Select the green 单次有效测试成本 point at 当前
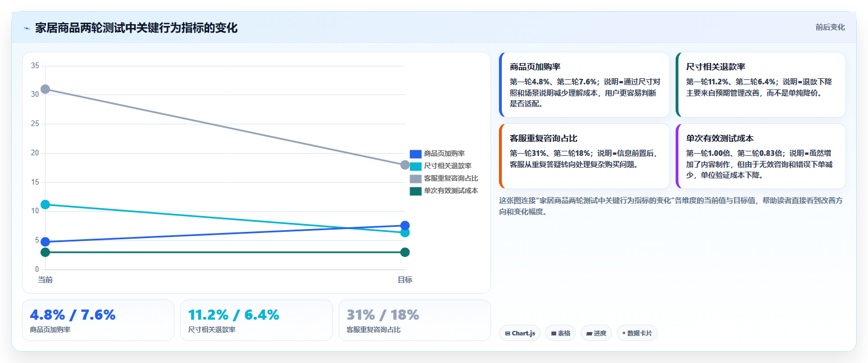 [46, 252]
